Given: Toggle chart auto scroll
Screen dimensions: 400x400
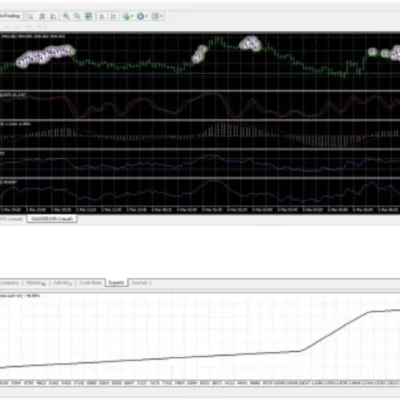Looking at the screenshot, I should pos(102,16).
